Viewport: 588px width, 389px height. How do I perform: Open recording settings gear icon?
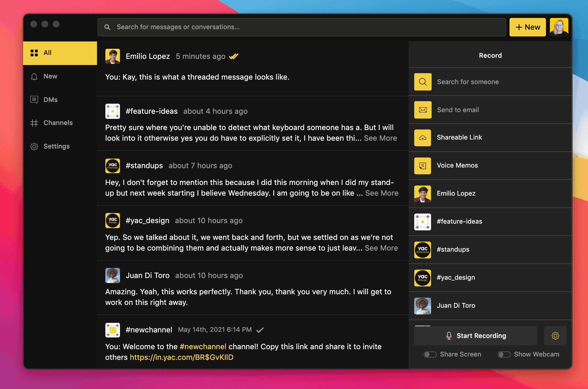click(555, 336)
